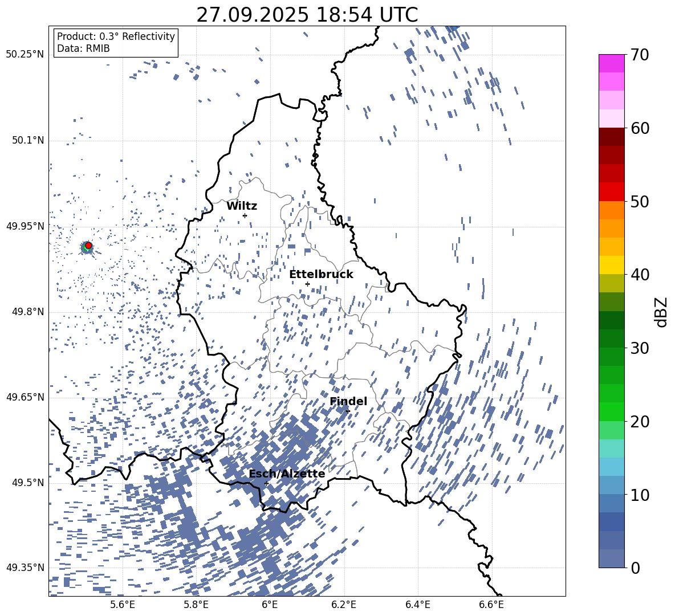The width and height of the screenshot is (675, 616).
Task: Click the 49.8°N latitude label
Action: point(28,312)
